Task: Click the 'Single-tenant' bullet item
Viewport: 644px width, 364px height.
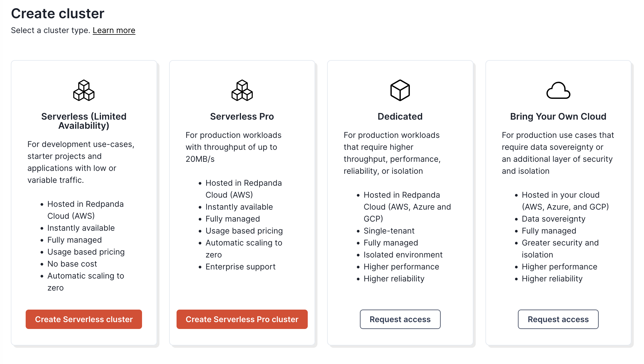Action: pos(389,231)
